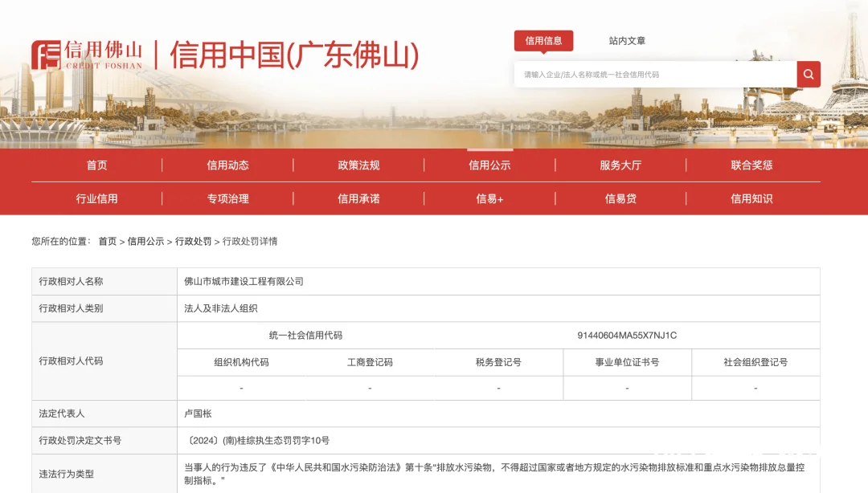The height and width of the screenshot is (493, 868).
Task: Switch to the 信用信息 tab
Action: coord(544,40)
